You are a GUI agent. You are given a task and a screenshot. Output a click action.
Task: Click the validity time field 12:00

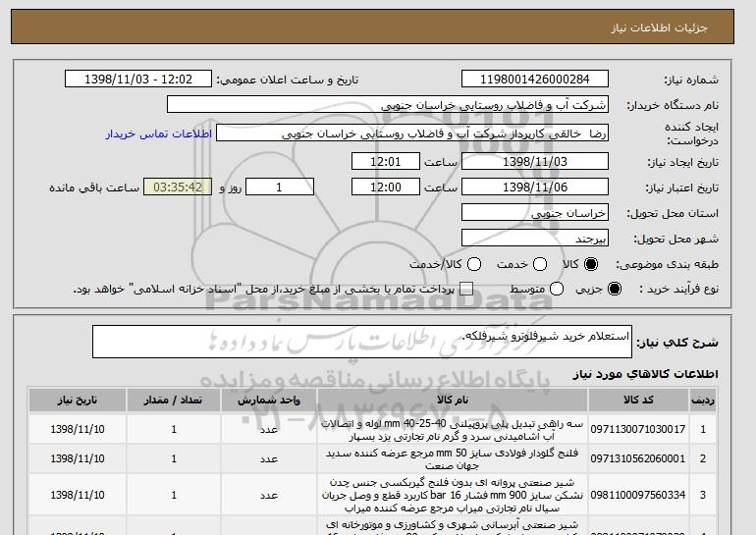[386, 187]
